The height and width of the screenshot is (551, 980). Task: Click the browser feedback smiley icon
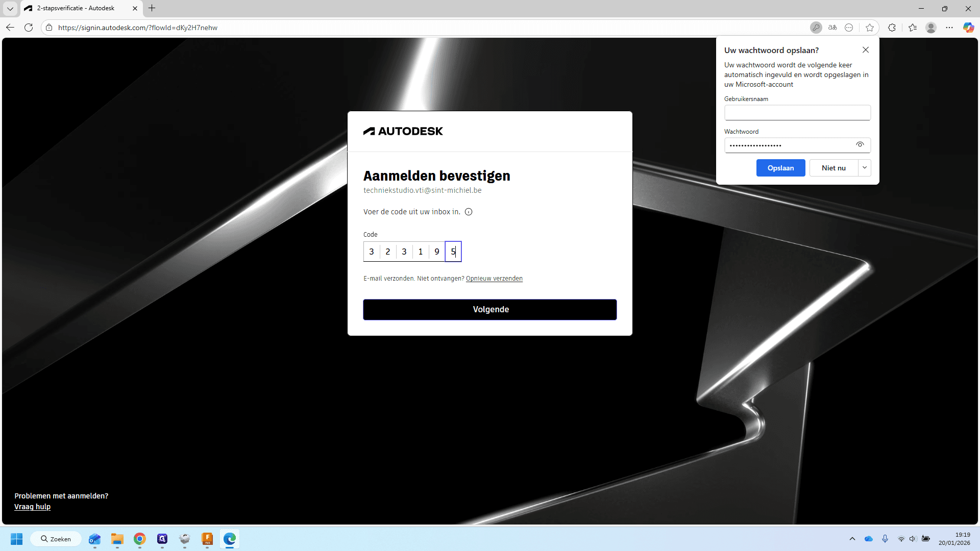849,28
